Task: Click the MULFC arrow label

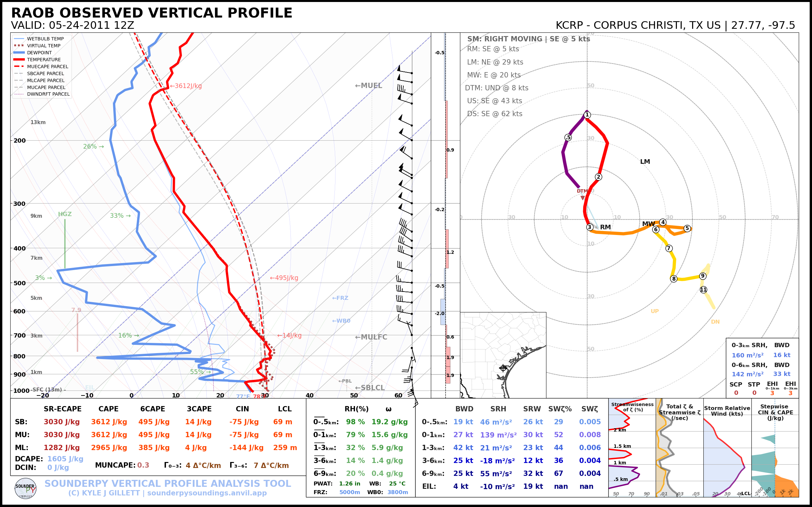Action: pos(371,337)
